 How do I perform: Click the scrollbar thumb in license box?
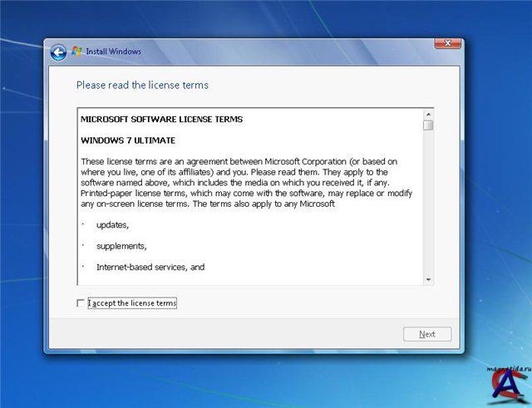pos(428,125)
